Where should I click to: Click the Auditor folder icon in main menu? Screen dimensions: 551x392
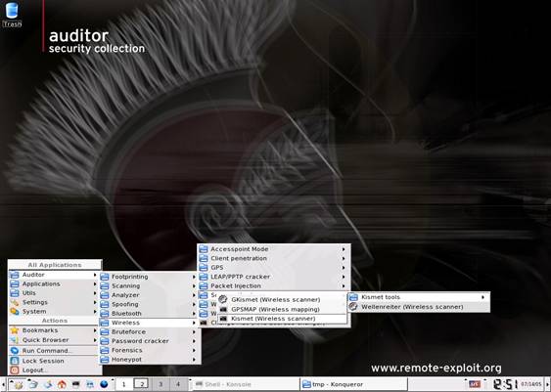[x=15, y=275]
